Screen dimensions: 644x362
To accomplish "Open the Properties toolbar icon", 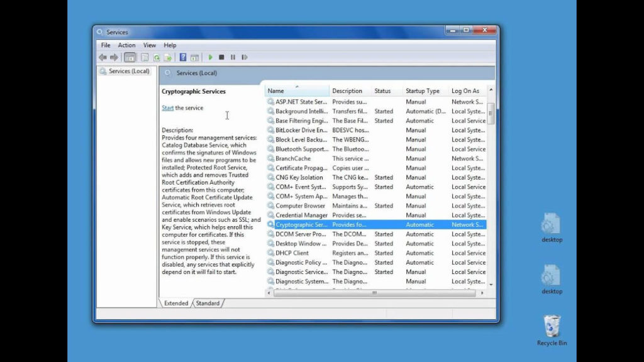I will pyautogui.click(x=145, y=57).
